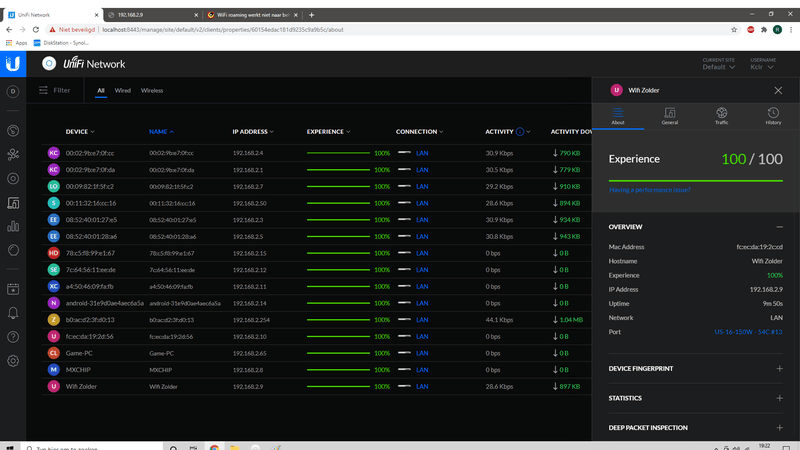Open the Dashboard sidebar icon
Screen dimensions: 800x450
point(13,91)
